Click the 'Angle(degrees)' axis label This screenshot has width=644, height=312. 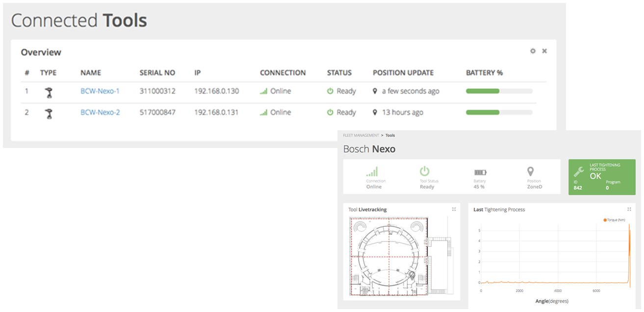tap(552, 301)
